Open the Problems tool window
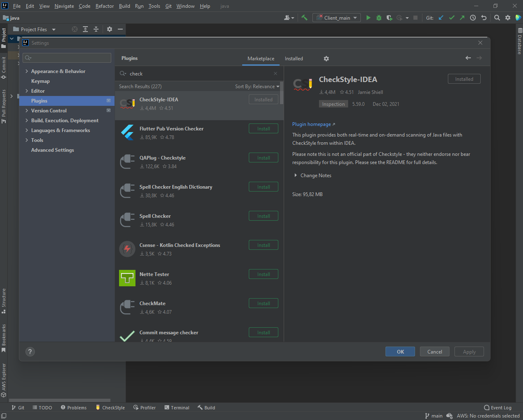The width and height of the screenshot is (523, 420). click(73, 408)
